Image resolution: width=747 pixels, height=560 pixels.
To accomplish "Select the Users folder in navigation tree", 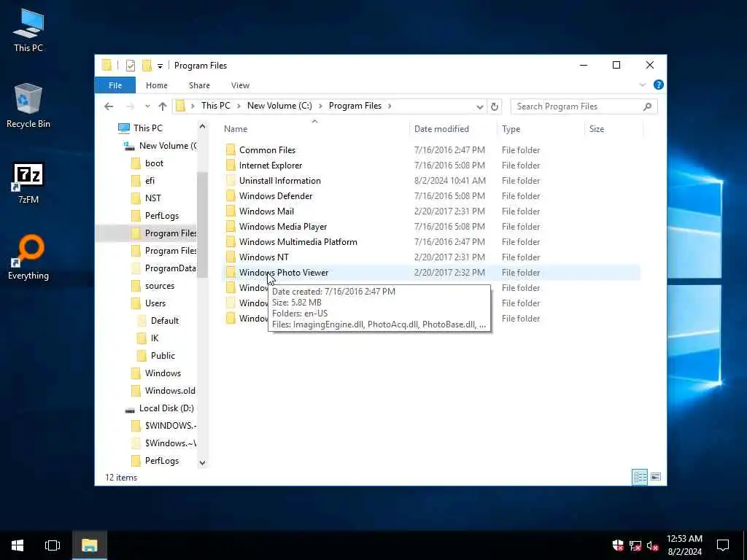I will [x=155, y=303].
